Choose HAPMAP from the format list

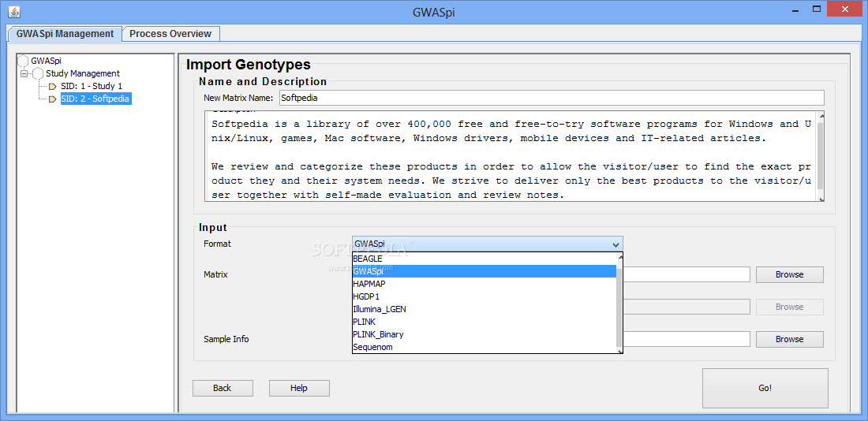pyautogui.click(x=485, y=284)
